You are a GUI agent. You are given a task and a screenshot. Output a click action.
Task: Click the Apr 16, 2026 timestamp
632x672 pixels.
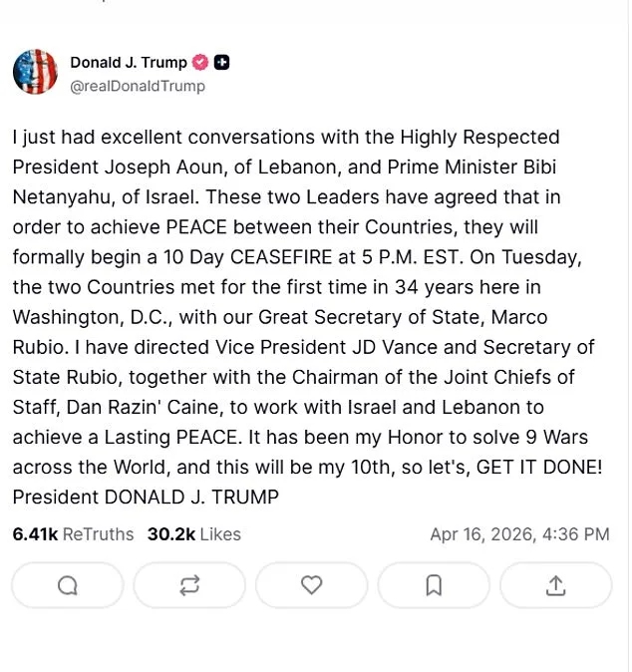(x=519, y=534)
